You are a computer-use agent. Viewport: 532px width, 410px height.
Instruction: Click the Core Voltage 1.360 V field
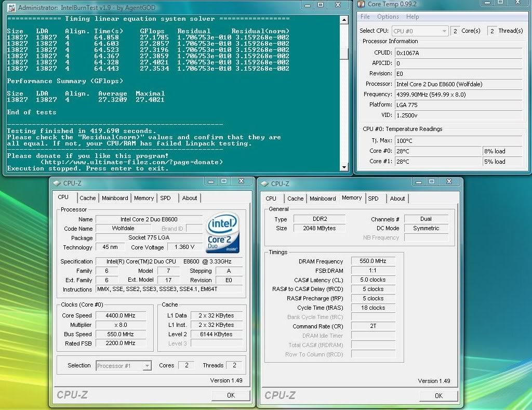[184, 247]
